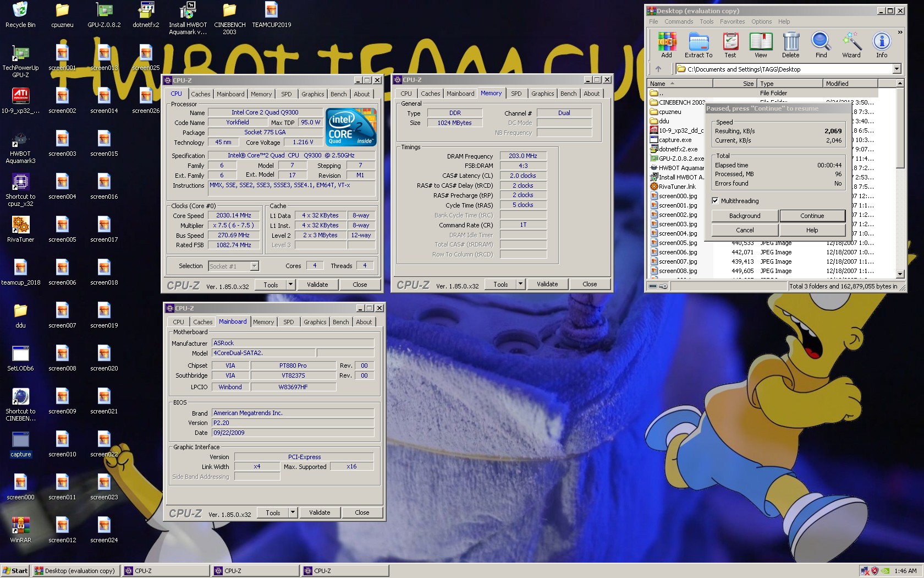Launch the Wizard icon in WinRAR toolbar
This screenshot has height=578, width=924.
(x=851, y=45)
